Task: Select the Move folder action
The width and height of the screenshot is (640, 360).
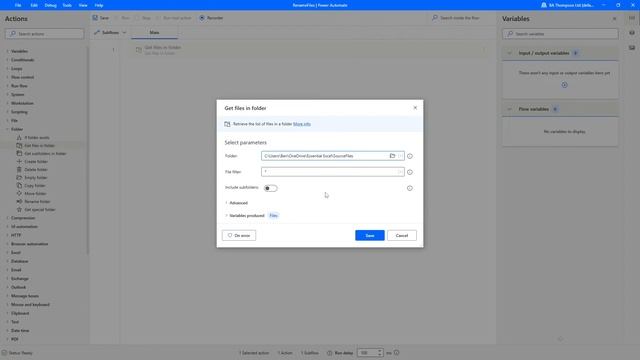Action: pos(35,193)
